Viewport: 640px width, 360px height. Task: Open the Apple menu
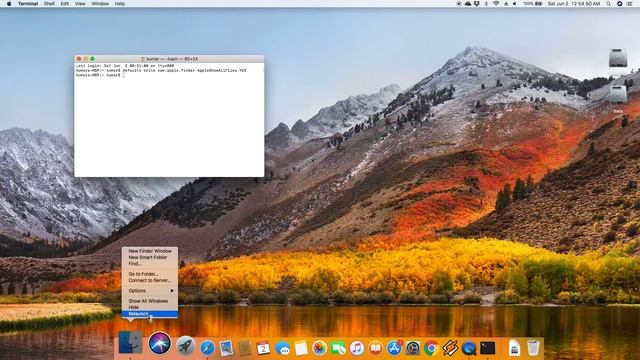(9, 4)
